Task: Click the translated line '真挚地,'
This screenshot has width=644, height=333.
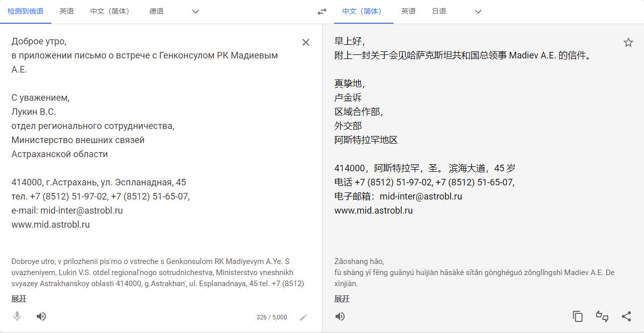Action: coord(349,84)
